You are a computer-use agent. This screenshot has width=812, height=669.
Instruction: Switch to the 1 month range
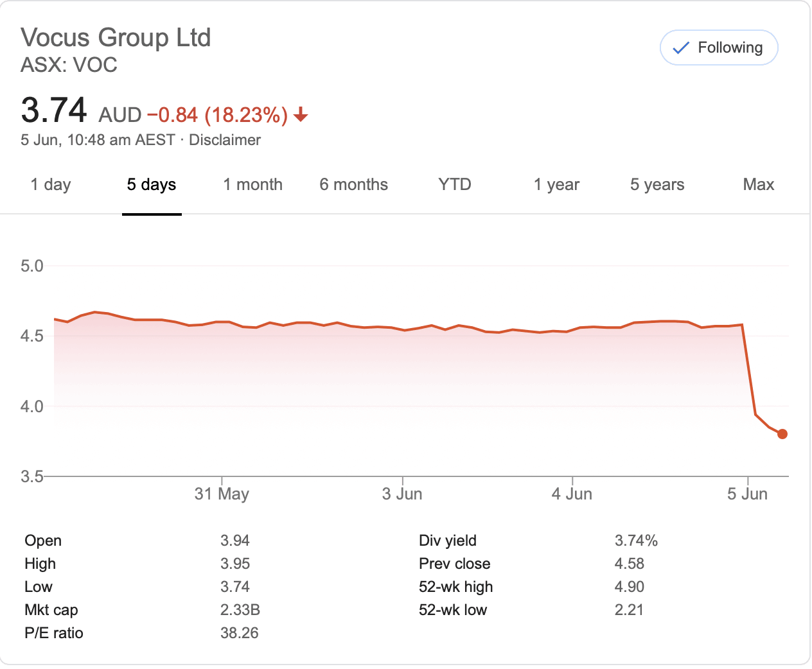tap(252, 185)
